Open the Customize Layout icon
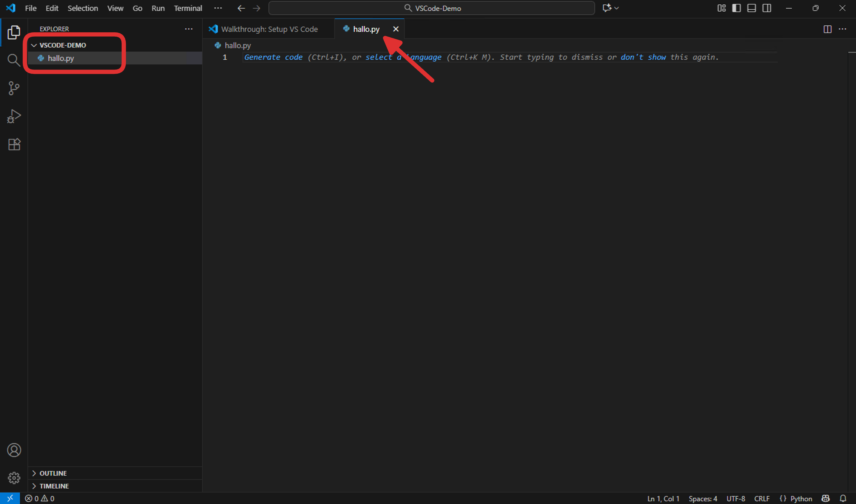 pyautogui.click(x=721, y=8)
